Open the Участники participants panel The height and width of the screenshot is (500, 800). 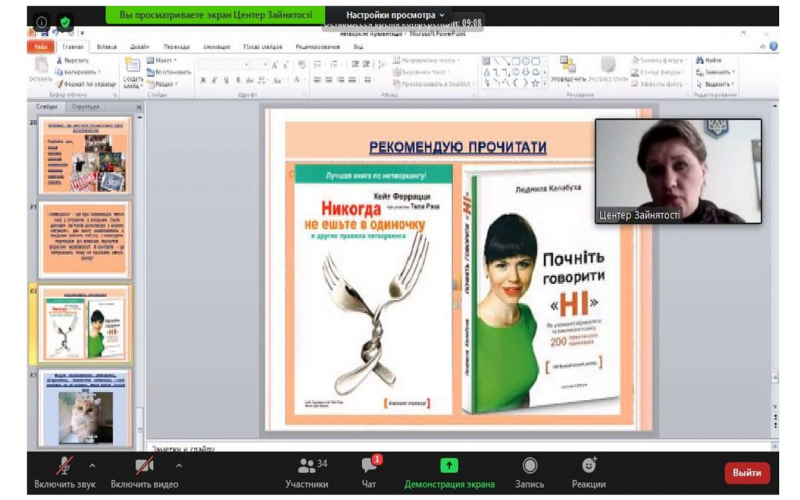[x=307, y=473]
